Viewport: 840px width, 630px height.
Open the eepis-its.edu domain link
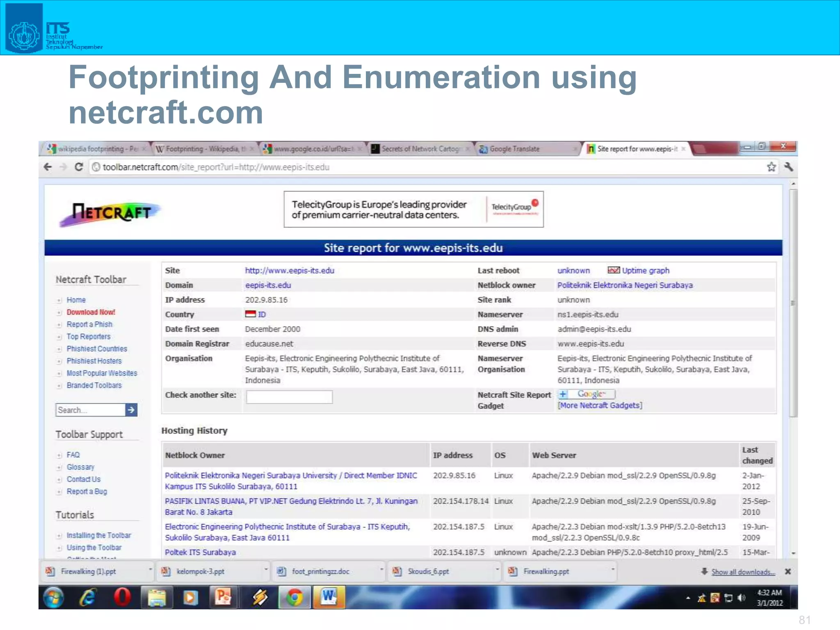268,285
